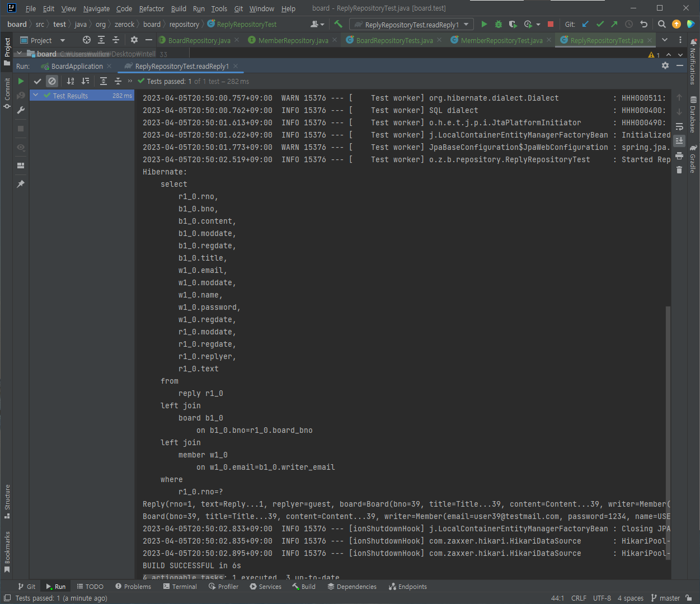This screenshot has width=700, height=604.
Task: Update project with blue Git arrow
Action: 585,24
